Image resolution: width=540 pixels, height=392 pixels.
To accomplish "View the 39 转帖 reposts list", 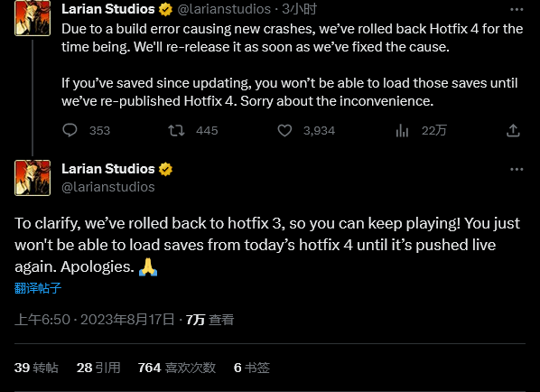I will point(36,368).
